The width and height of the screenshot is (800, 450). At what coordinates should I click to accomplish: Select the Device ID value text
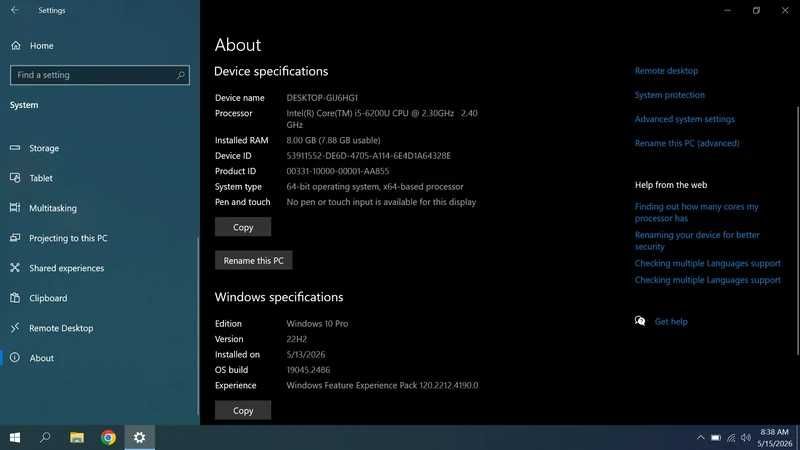[x=368, y=156]
